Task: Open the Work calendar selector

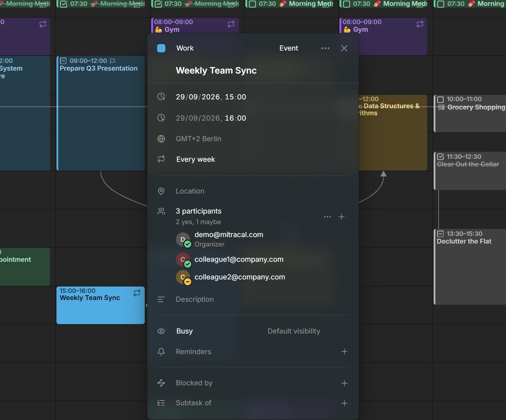Action: click(185, 48)
